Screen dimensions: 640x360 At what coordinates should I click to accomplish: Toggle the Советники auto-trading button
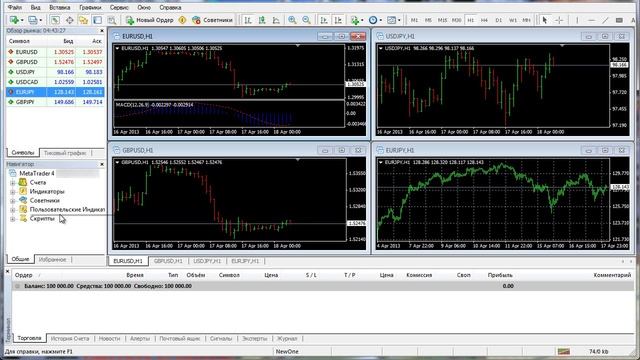pyautogui.click(x=212, y=20)
